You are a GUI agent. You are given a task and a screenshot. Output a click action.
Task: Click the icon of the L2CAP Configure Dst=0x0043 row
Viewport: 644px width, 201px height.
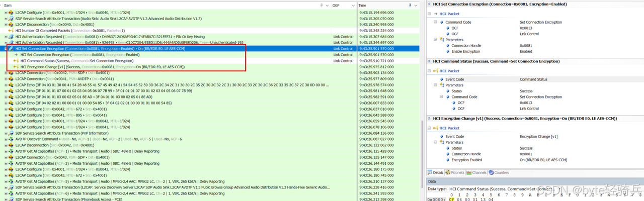pyautogui.click(x=12, y=175)
